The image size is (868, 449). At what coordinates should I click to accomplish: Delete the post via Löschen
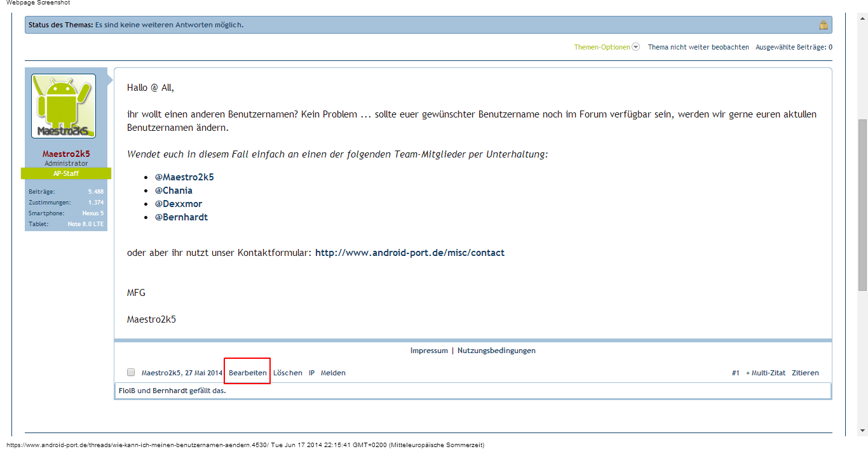287,373
